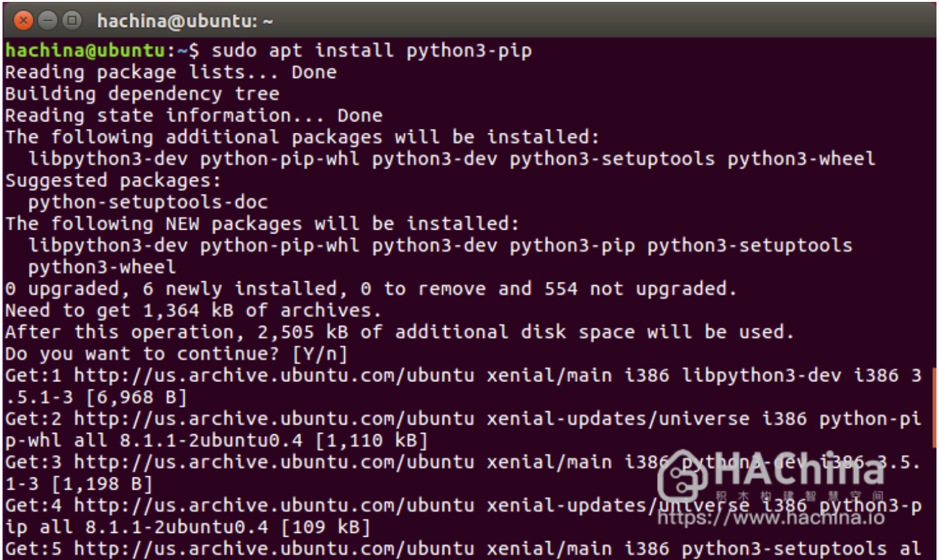The image size is (939, 560).
Task: Click the "sudo apt install python3-pip" command text
Action: [371, 50]
